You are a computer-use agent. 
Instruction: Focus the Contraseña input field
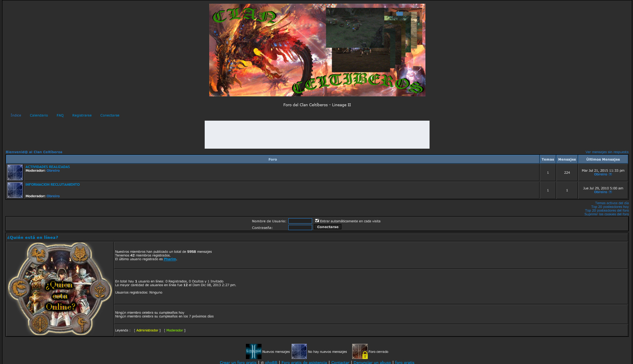(x=300, y=227)
